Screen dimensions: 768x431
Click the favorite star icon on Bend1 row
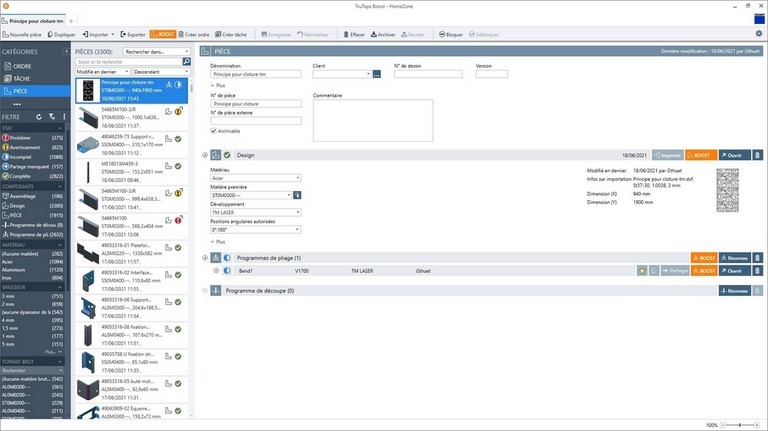(x=642, y=270)
